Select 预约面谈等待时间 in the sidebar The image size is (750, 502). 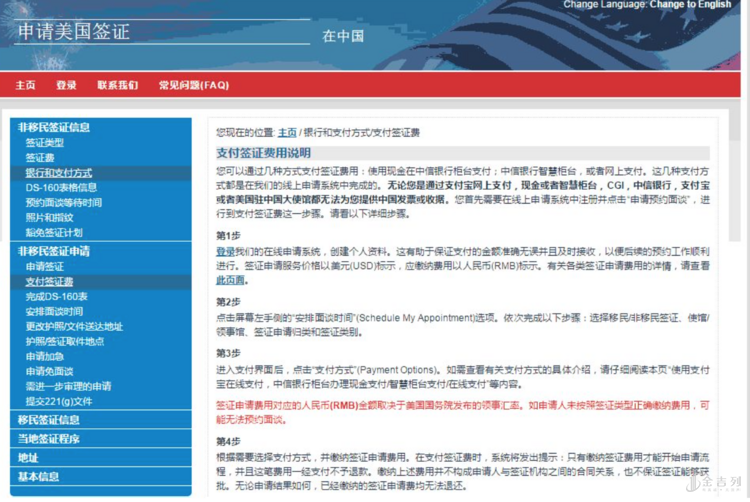point(63,202)
